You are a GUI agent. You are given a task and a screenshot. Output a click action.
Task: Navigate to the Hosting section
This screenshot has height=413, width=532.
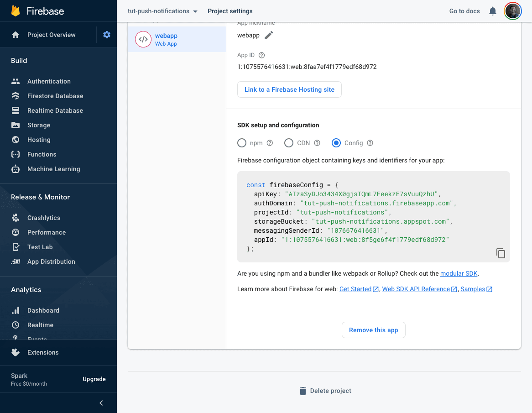pyautogui.click(x=38, y=140)
